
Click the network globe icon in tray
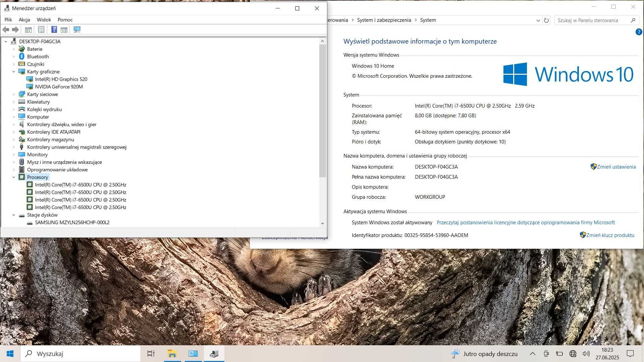click(573, 354)
